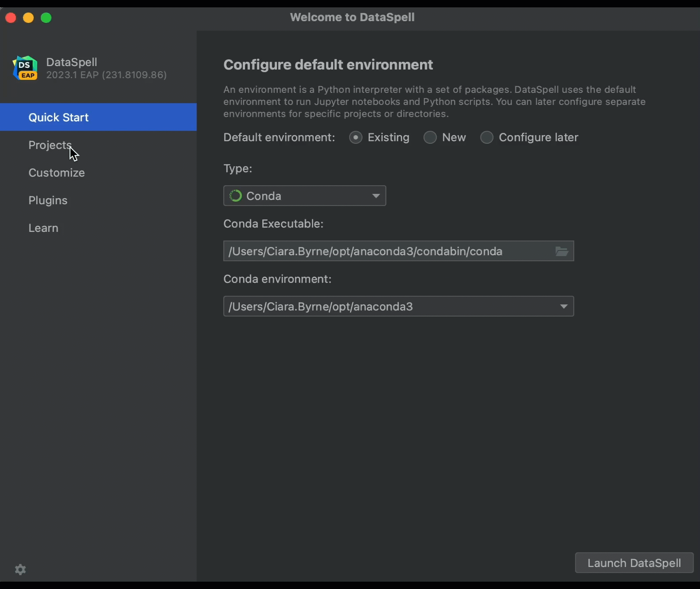Select the Configure later radio option
The height and width of the screenshot is (589, 700).
coord(487,138)
